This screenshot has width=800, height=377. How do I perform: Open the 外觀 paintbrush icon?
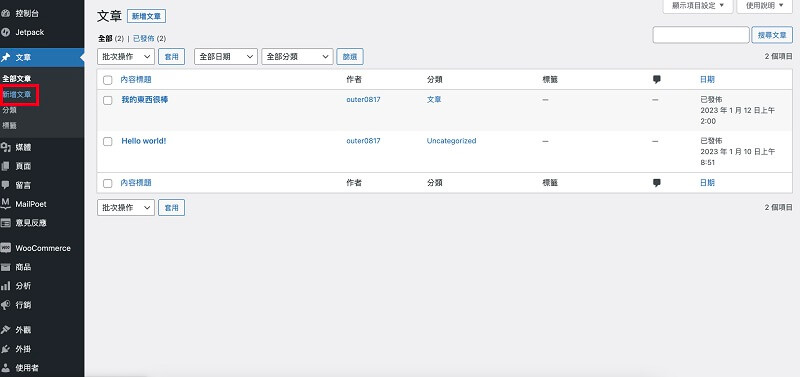pos(6,330)
